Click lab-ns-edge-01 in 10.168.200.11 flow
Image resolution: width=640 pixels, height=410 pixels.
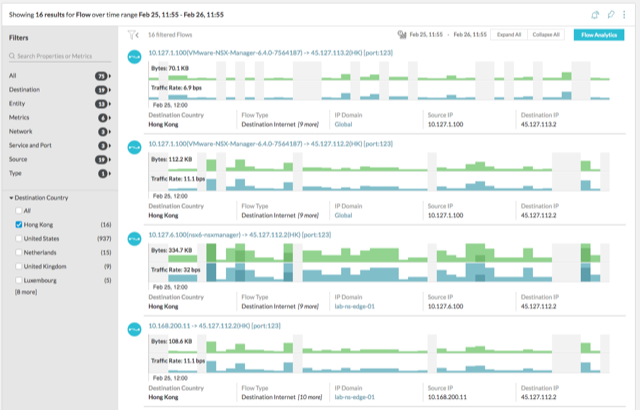coord(354,397)
